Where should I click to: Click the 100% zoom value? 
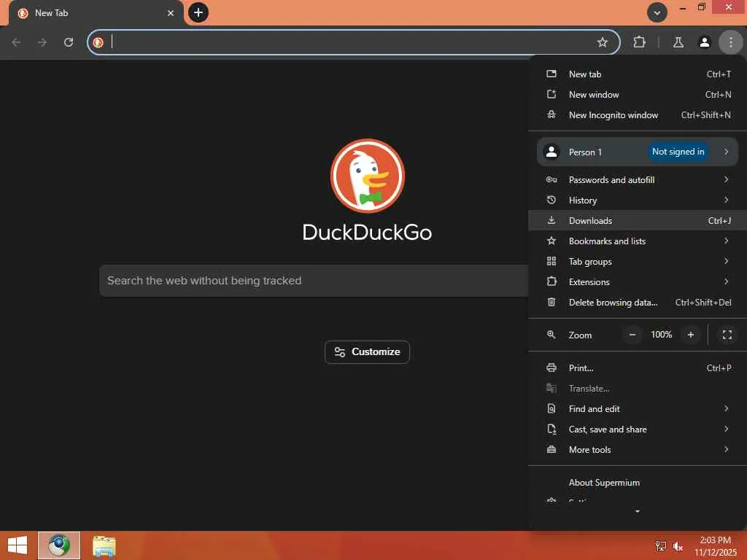(661, 335)
